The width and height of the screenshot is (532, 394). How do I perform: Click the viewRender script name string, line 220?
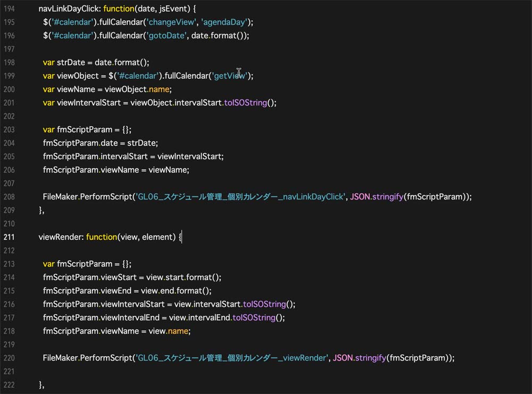[x=232, y=358]
